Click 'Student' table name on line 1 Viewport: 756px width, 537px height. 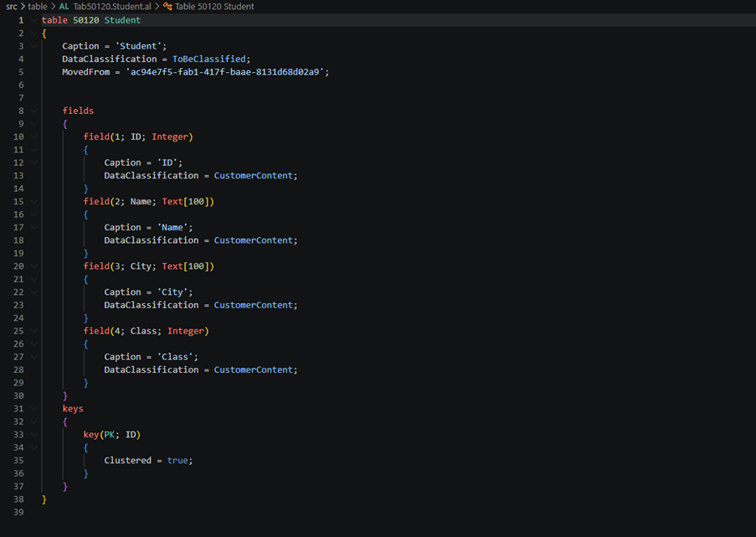tap(122, 20)
